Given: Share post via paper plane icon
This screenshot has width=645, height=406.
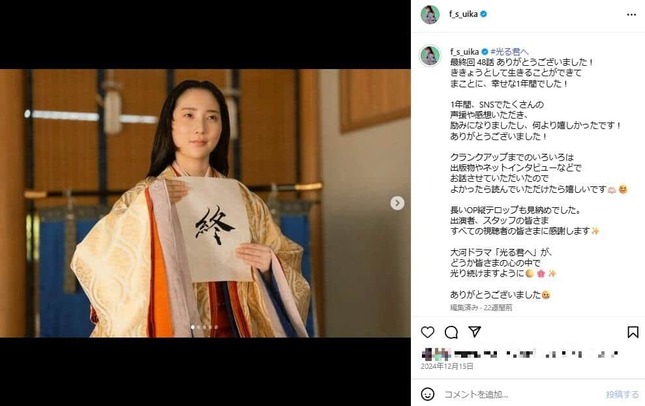Looking at the screenshot, I should click(x=475, y=332).
